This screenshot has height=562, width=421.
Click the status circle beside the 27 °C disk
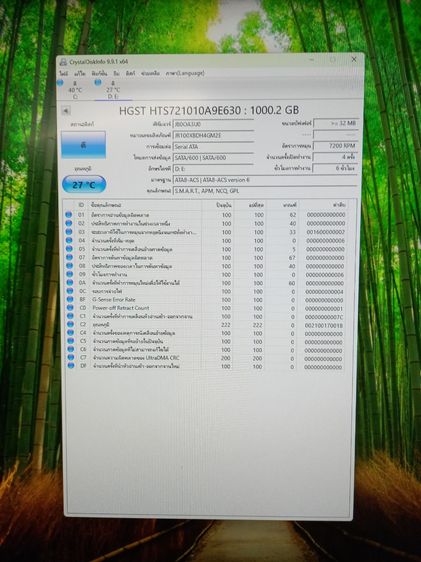point(98,83)
